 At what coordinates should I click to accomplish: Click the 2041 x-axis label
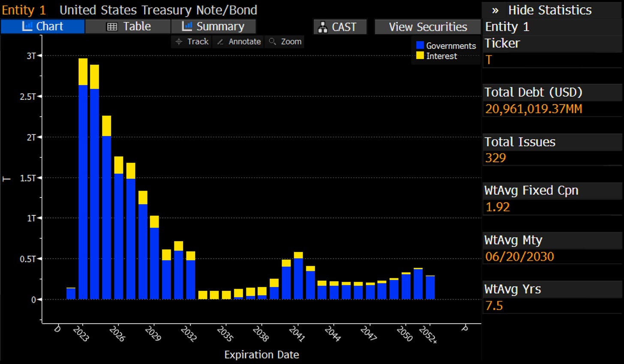coord(296,334)
